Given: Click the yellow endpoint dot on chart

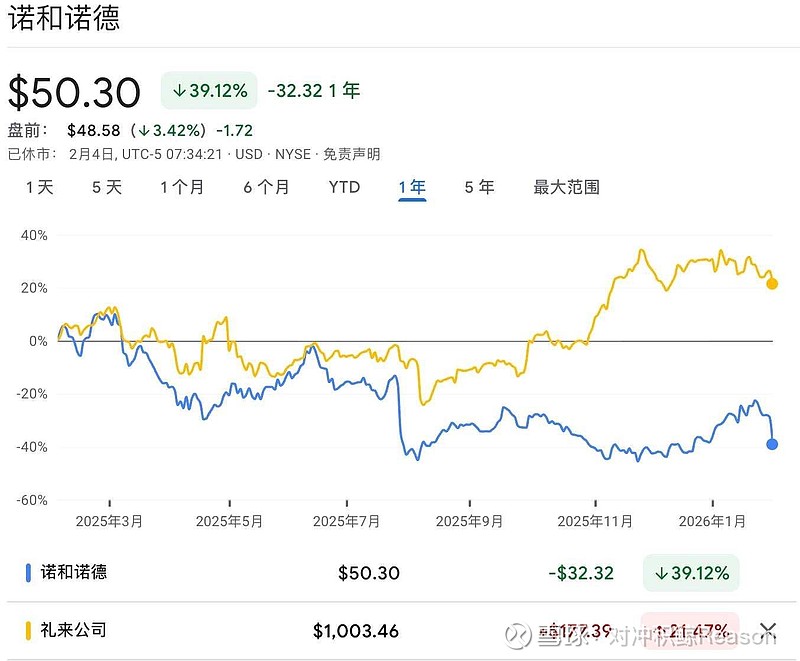Looking at the screenshot, I should tap(772, 284).
